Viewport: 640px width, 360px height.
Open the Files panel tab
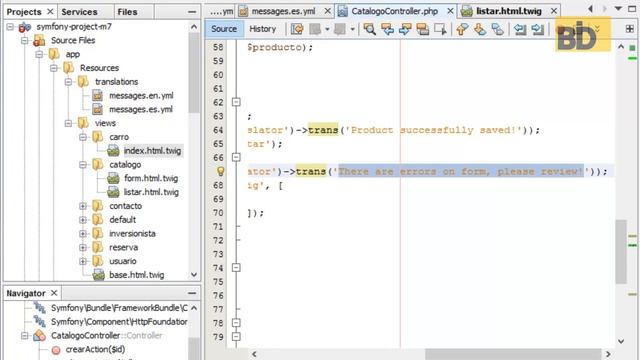(127, 12)
